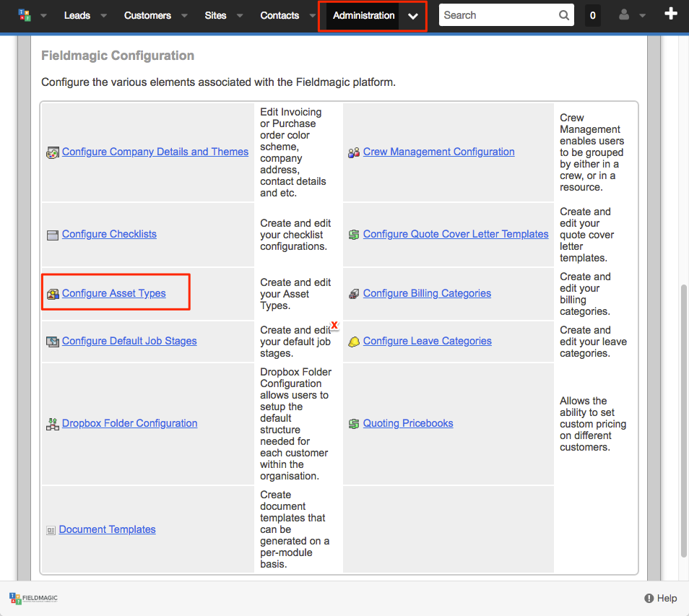Click the plus quick-create icon
The height and width of the screenshot is (616, 689).
click(x=670, y=14)
